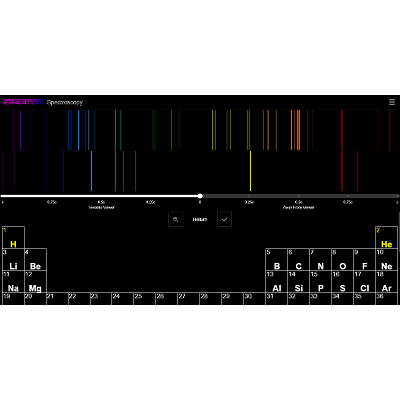This screenshot has width=400, height=400.
Task: Select Fluorine (F) element cell
Action: (x=364, y=259)
